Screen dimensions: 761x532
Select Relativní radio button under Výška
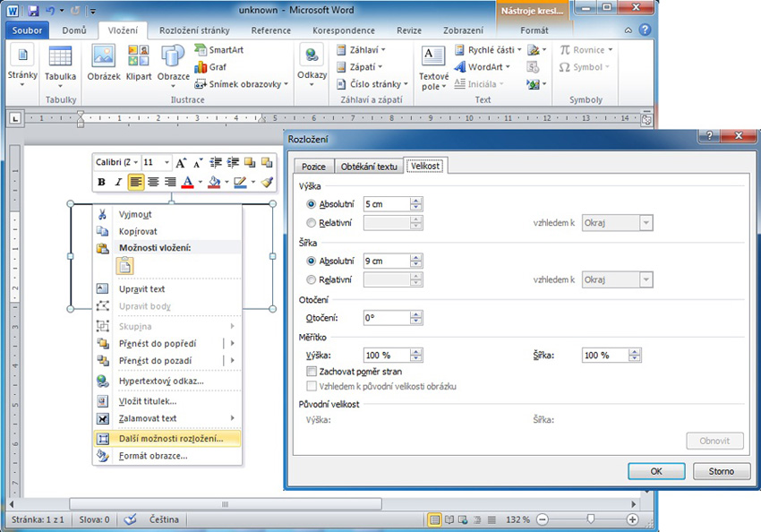312,223
